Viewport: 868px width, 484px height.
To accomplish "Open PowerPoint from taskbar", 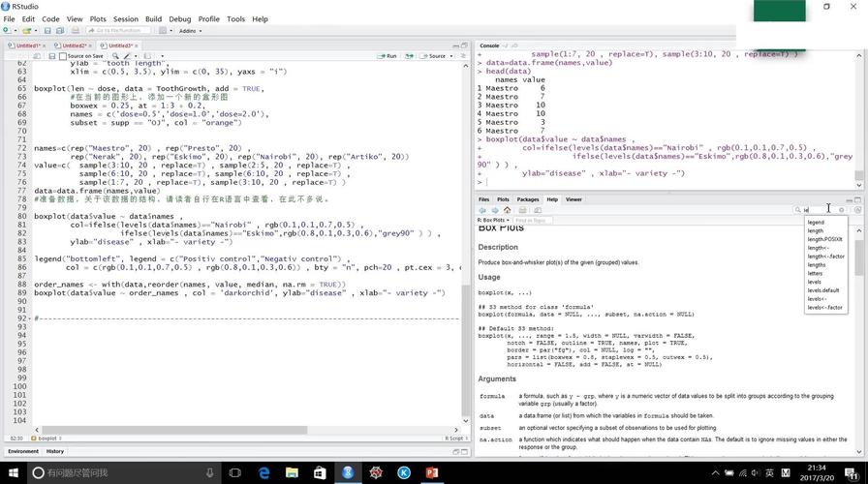I will click(x=432, y=472).
